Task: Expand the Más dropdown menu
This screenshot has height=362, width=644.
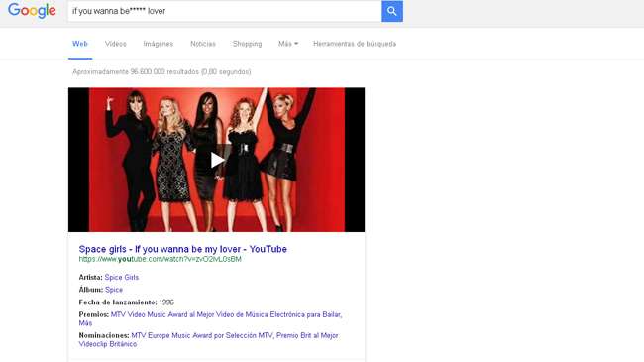Action: (x=288, y=44)
